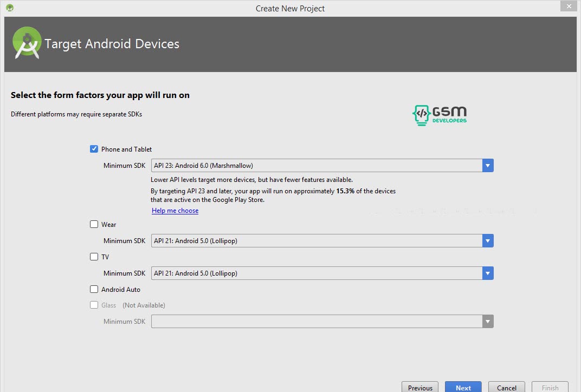Viewport: 581px width, 392px height.
Task: Click the GSM Developers logo
Action: click(x=440, y=115)
